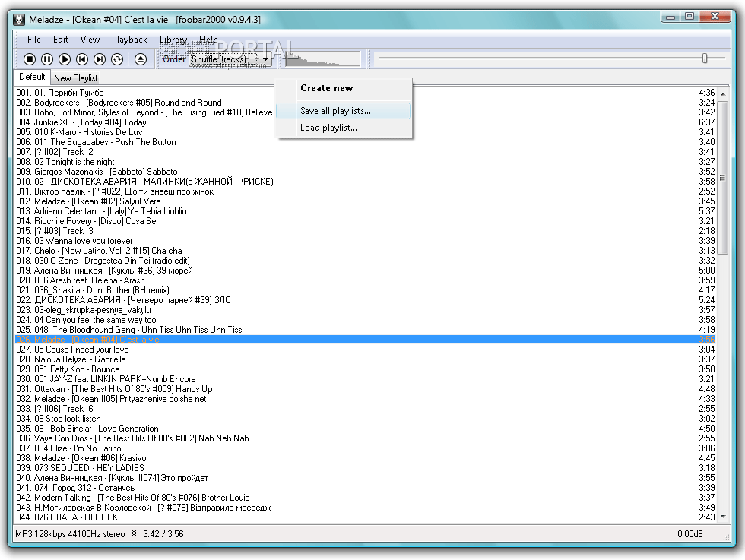The image size is (745, 560).
Task: Select track 029 Fatty Koo Bounce
Action: (365, 369)
